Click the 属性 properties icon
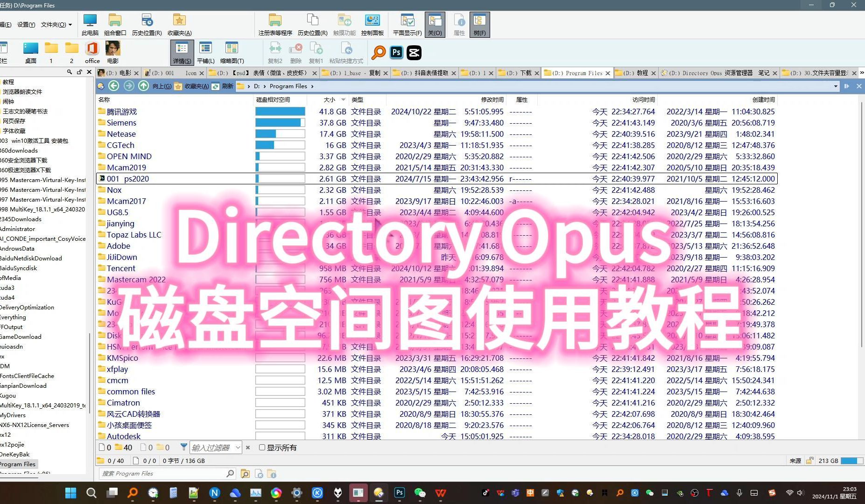The image size is (865, 504). click(459, 24)
